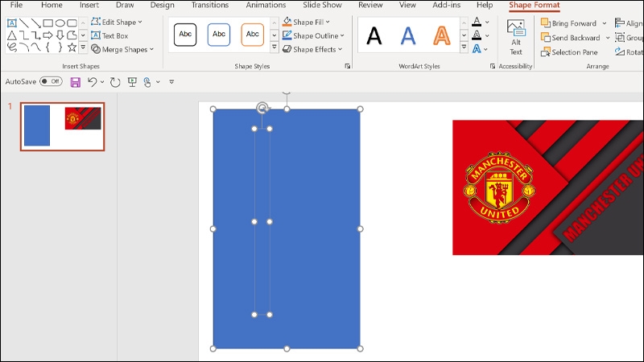Switch to the Transitions tab

pyautogui.click(x=210, y=5)
